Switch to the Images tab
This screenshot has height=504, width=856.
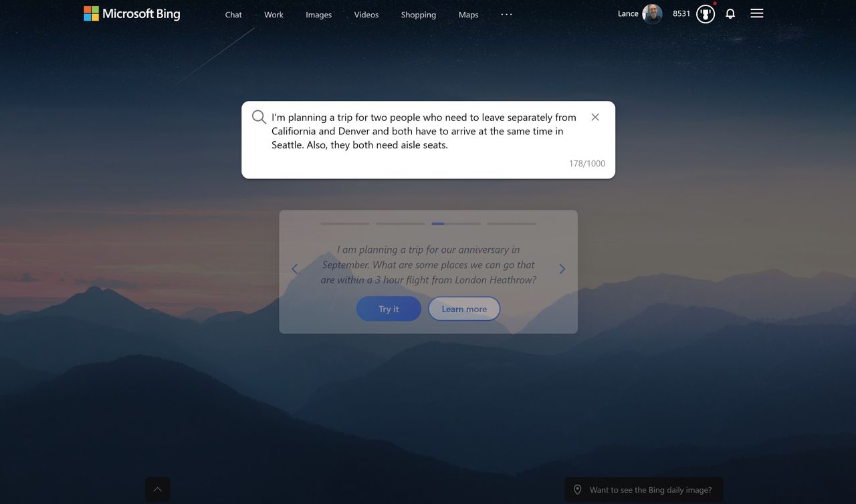[x=318, y=15]
